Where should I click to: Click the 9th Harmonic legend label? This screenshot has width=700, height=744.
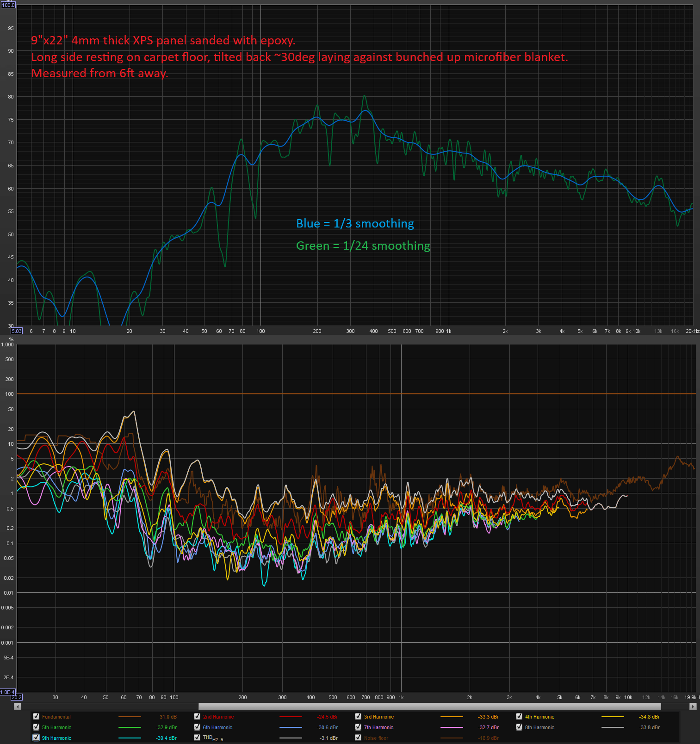point(56,738)
